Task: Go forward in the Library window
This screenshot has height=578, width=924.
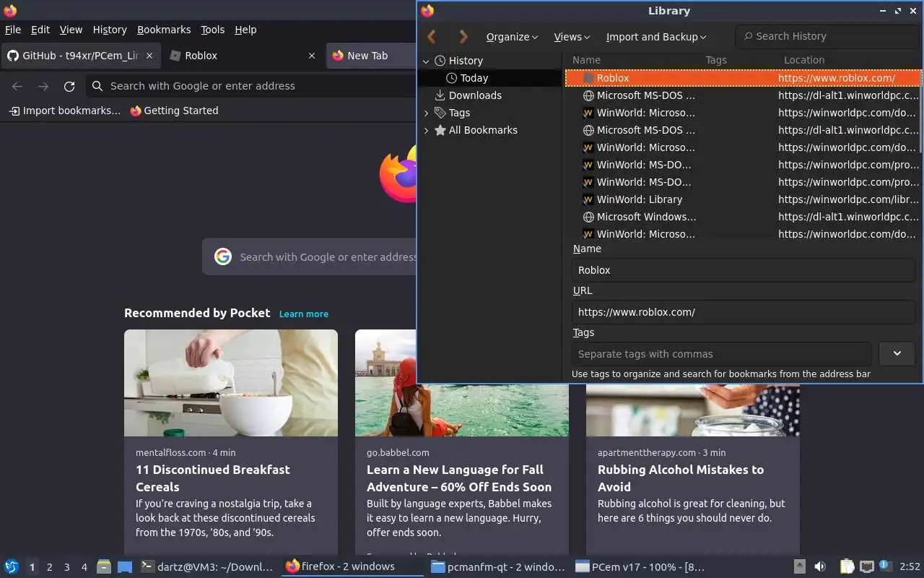Action: coord(463,36)
